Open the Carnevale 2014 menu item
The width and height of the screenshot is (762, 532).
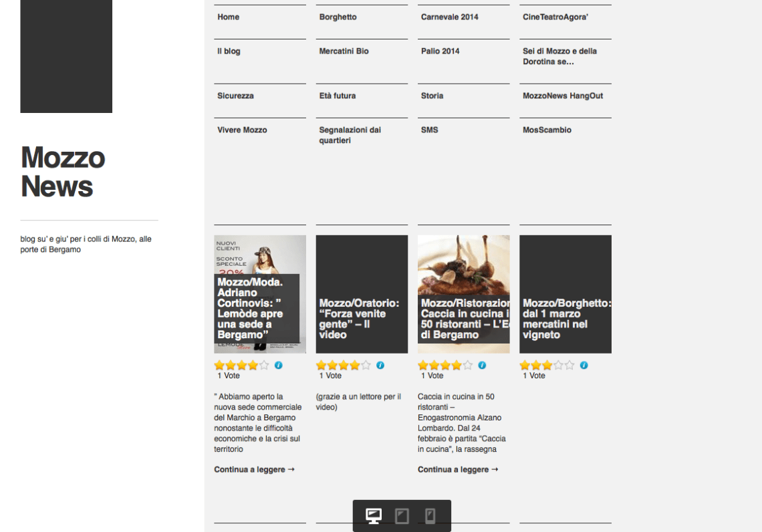point(449,17)
